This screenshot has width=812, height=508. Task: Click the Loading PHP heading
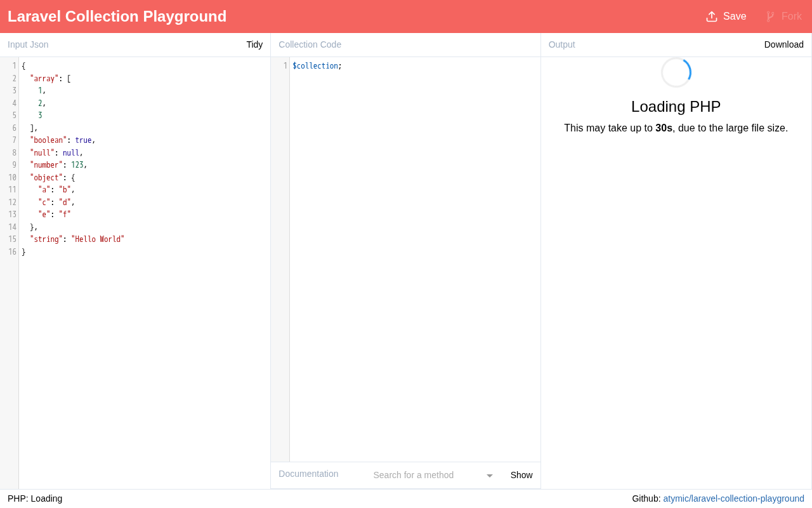click(676, 107)
